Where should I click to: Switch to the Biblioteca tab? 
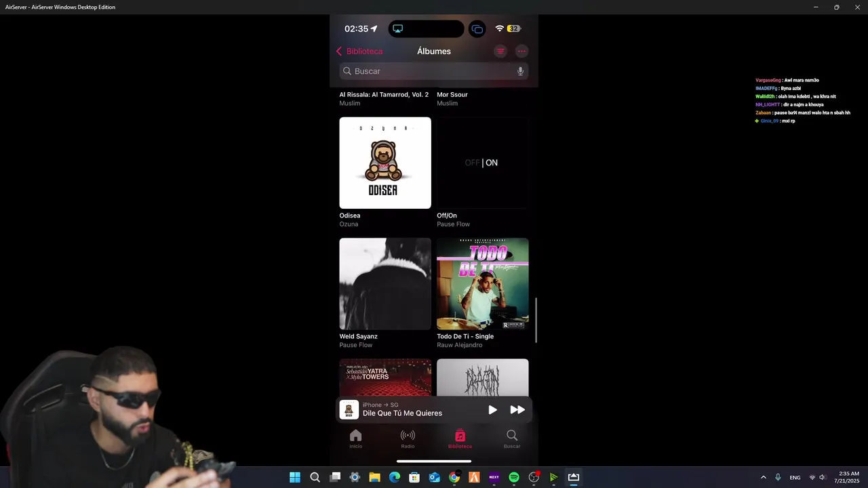pyautogui.click(x=460, y=439)
